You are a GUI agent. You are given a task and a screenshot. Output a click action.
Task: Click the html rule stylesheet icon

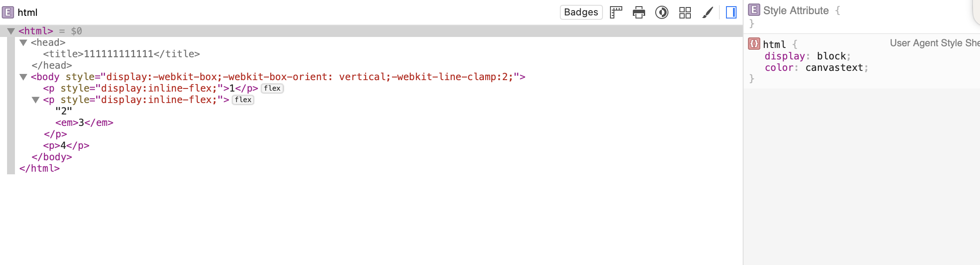754,44
